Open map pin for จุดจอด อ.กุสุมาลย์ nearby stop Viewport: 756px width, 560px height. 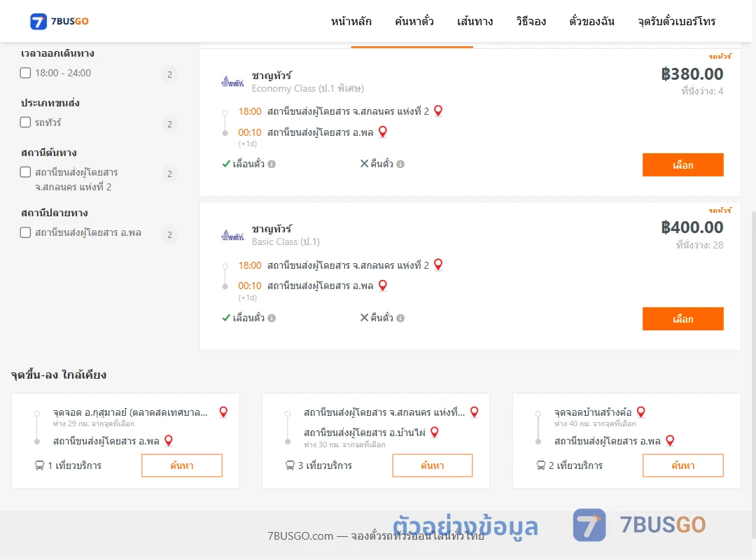click(223, 412)
